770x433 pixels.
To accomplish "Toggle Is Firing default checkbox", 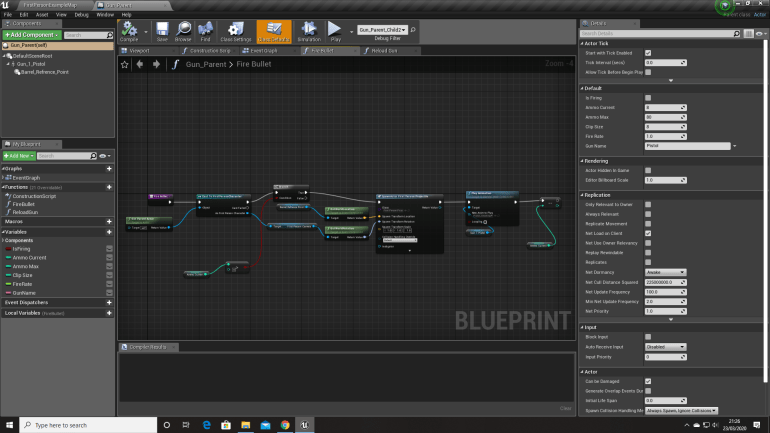I will coord(648,98).
